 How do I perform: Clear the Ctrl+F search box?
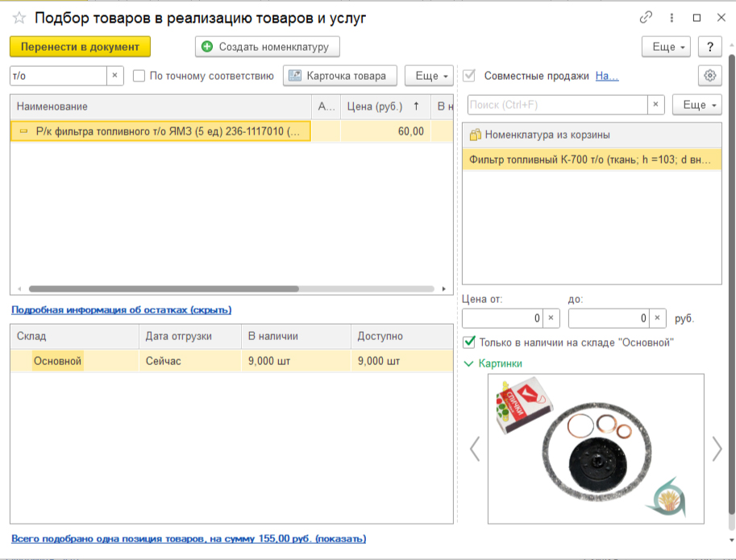(656, 105)
